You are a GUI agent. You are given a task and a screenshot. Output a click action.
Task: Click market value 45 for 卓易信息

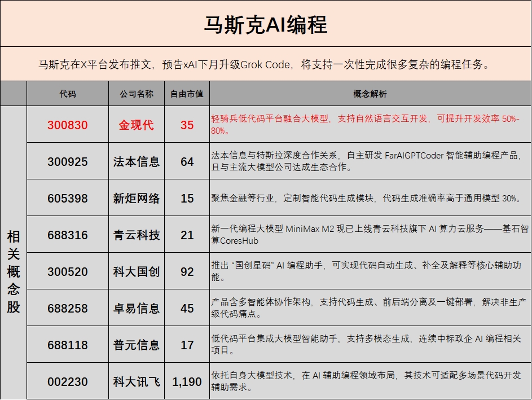pos(187,308)
